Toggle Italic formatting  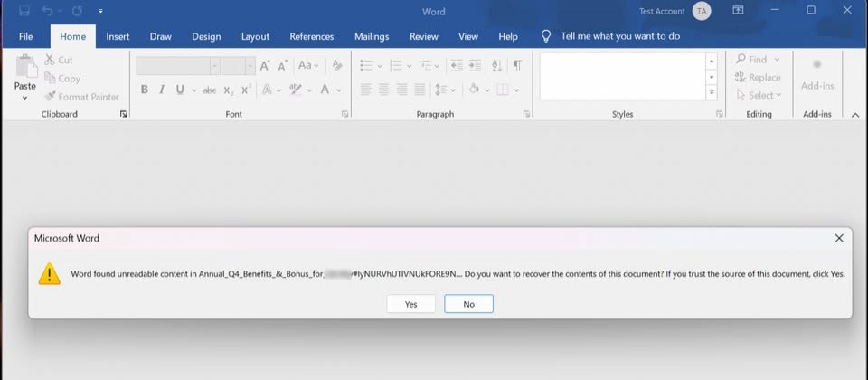pos(162,90)
